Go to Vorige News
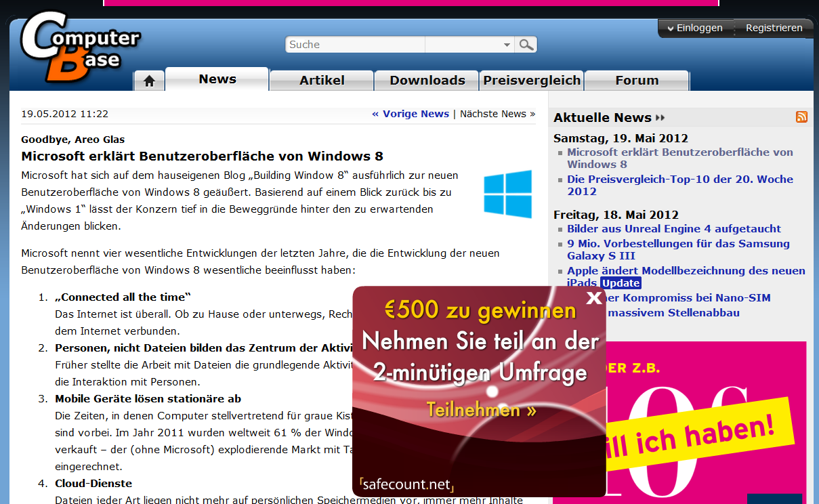This screenshot has width=819, height=504. point(411,114)
